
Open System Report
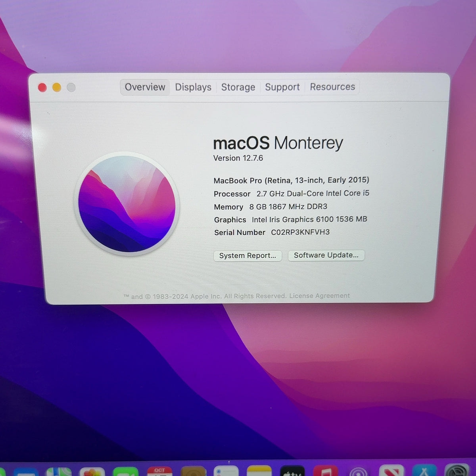pos(248,256)
